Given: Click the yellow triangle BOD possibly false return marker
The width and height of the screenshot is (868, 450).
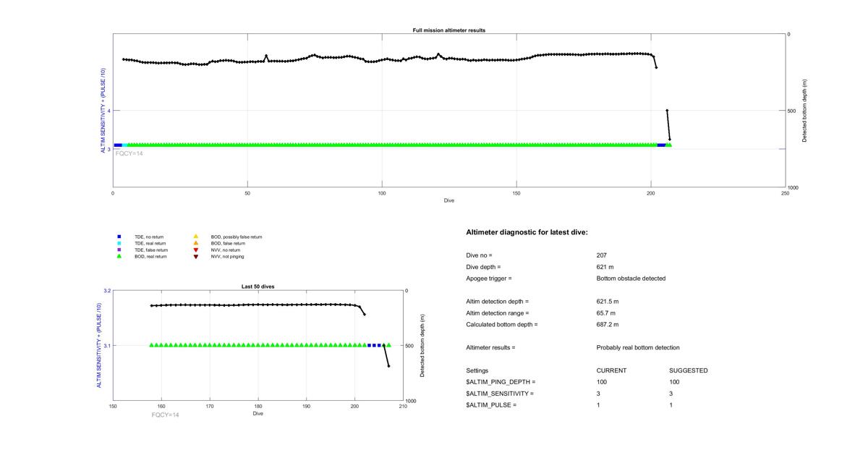Looking at the screenshot, I should click(196, 237).
